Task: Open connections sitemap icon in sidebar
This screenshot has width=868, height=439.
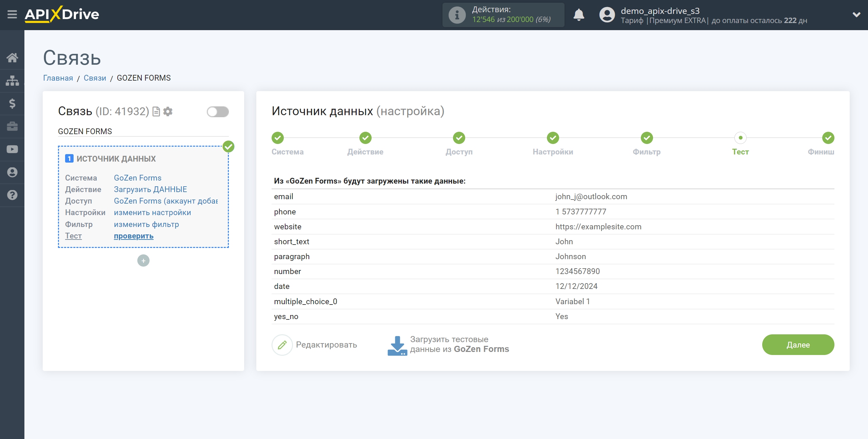Action: tap(12, 81)
